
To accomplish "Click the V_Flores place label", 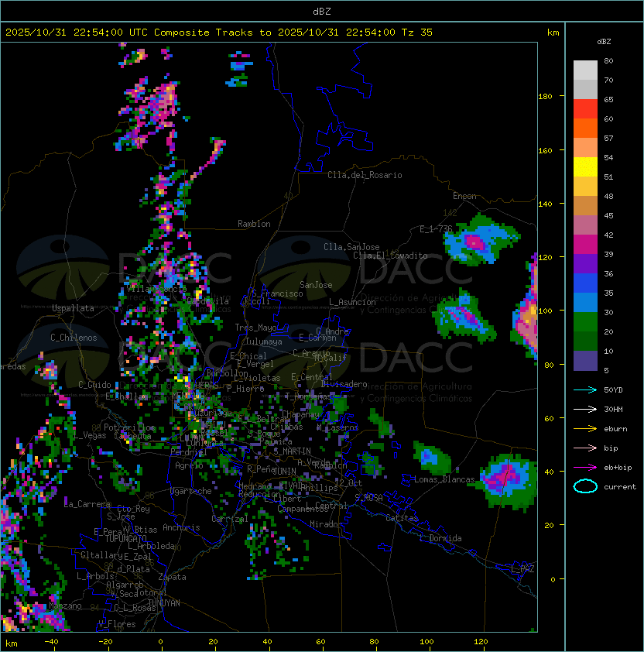I will coord(117,624).
